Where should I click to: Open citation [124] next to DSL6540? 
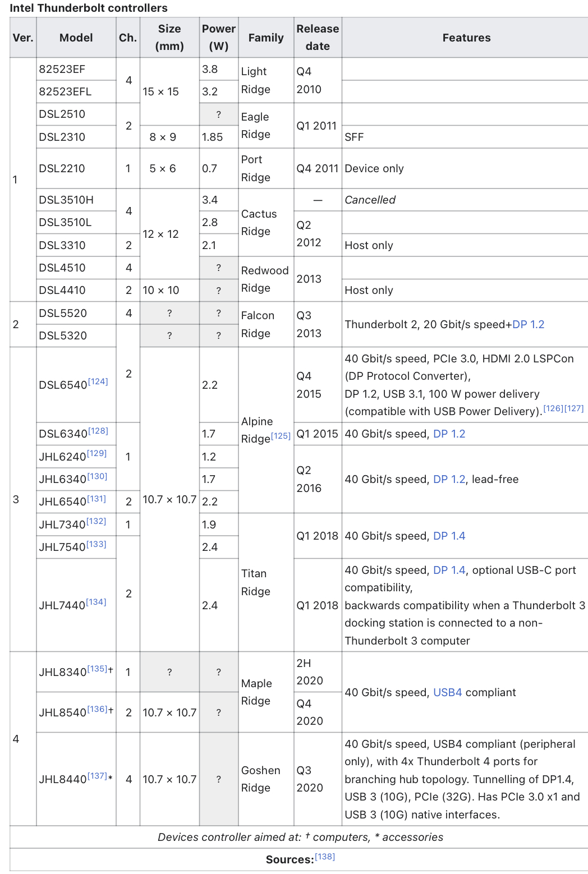[98, 381]
